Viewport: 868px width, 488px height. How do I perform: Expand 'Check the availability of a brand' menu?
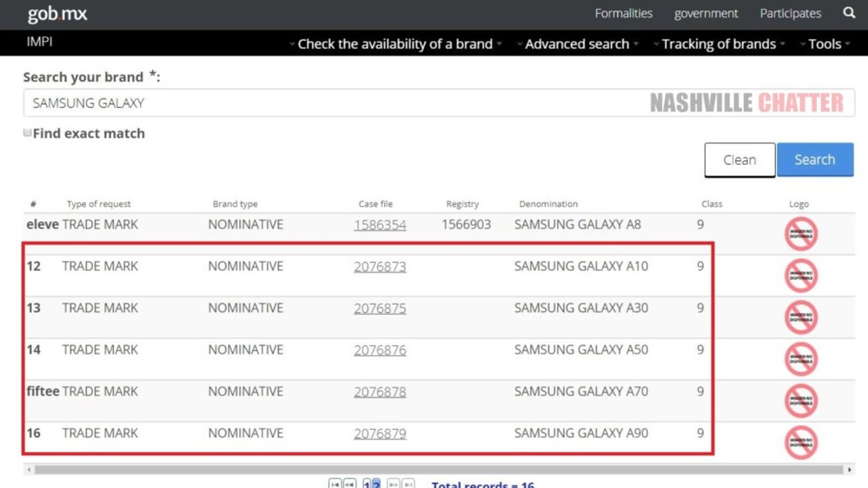coord(395,44)
